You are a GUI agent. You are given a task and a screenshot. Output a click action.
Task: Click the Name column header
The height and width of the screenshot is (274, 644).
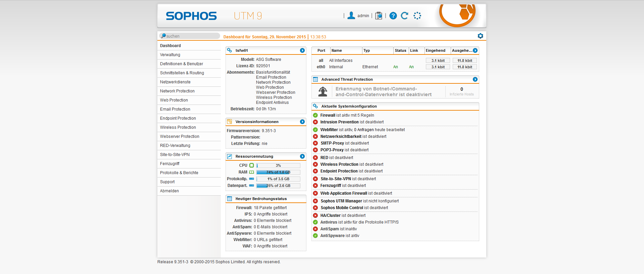tap(346, 50)
